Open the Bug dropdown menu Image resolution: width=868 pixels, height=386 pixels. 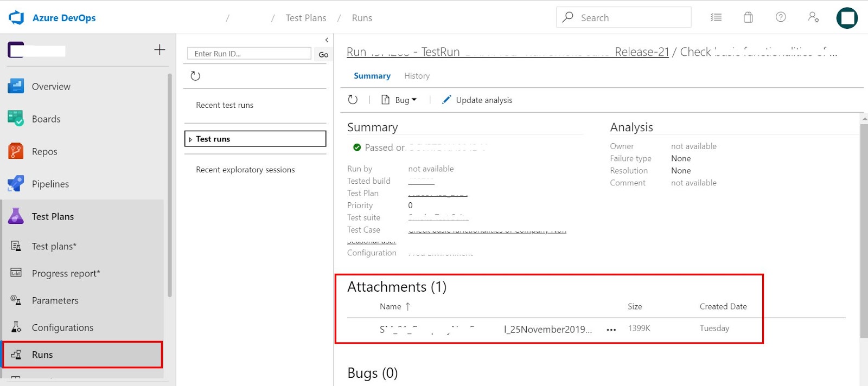[x=399, y=100]
